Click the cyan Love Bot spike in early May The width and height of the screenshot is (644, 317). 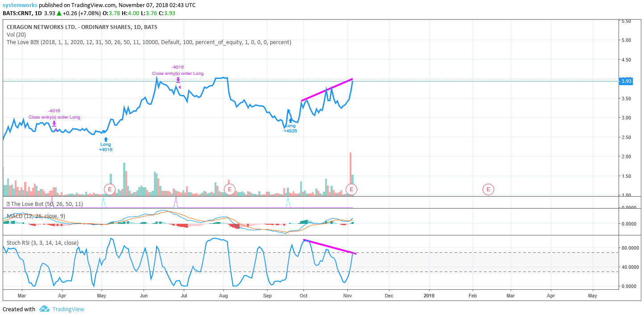(103, 202)
